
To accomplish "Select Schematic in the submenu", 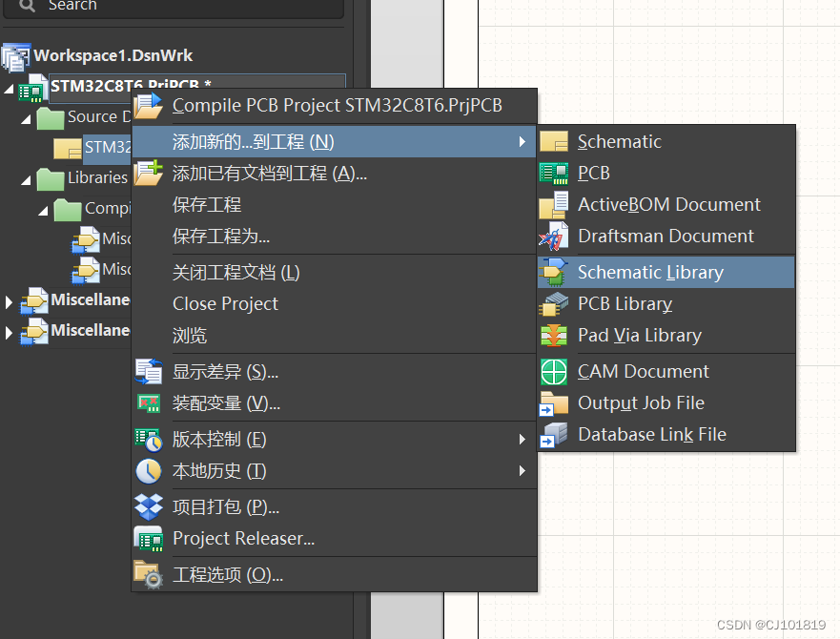I will click(666, 141).
